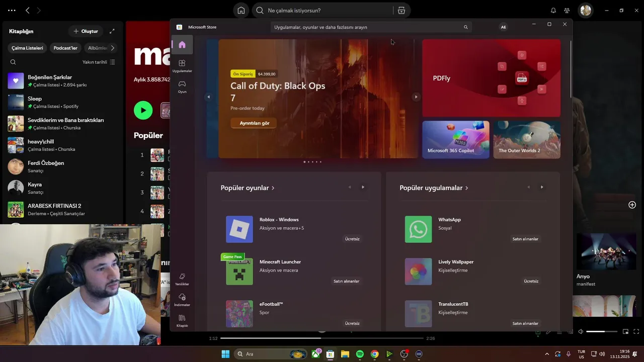Screen dimensions: 644x362
Task: Select Çalma Listeleri filter chip
Action: 28,48
